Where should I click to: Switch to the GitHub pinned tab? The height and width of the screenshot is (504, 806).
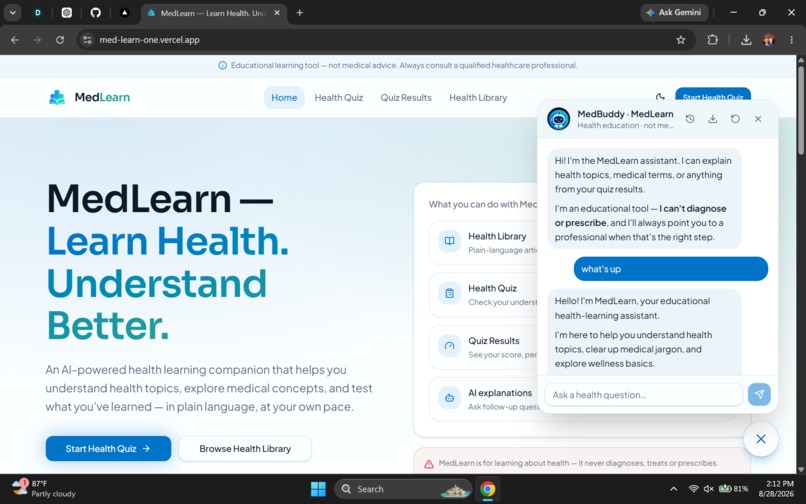(x=96, y=13)
